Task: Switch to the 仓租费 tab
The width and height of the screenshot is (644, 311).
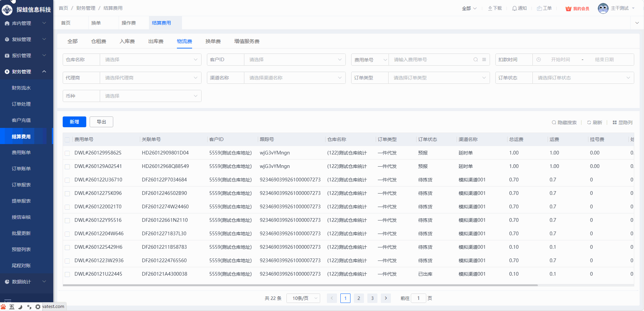Action: click(x=98, y=41)
